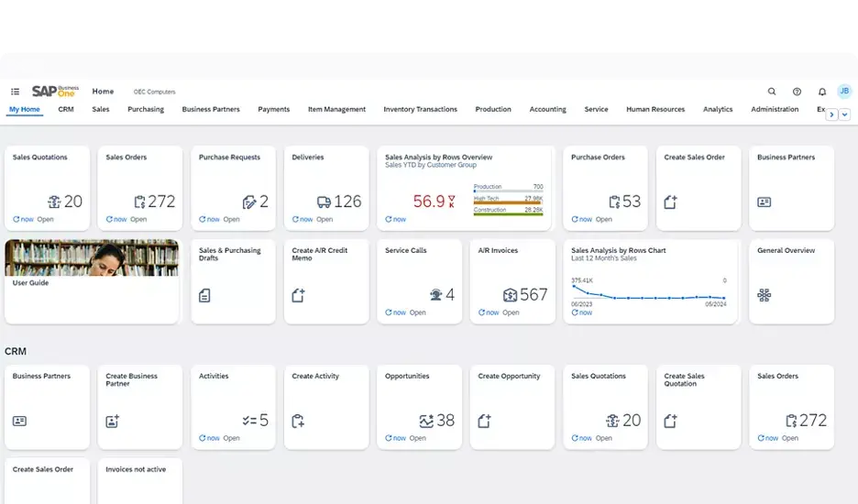Open the User Guide image thumbnail
Viewport: 858px width, 504px height.
(92, 257)
